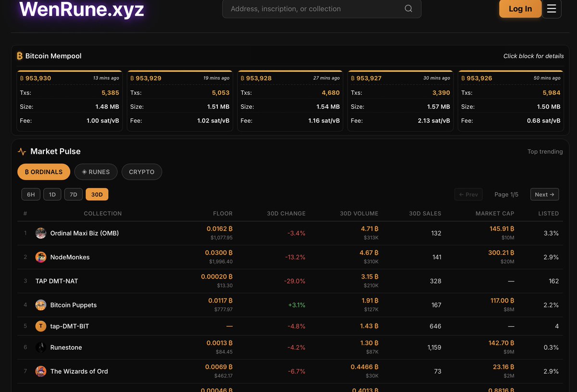Open Ordinal Maxi Biz (OMB) name
This screenshot has width=577, height=392.
[x=85, y=233]
